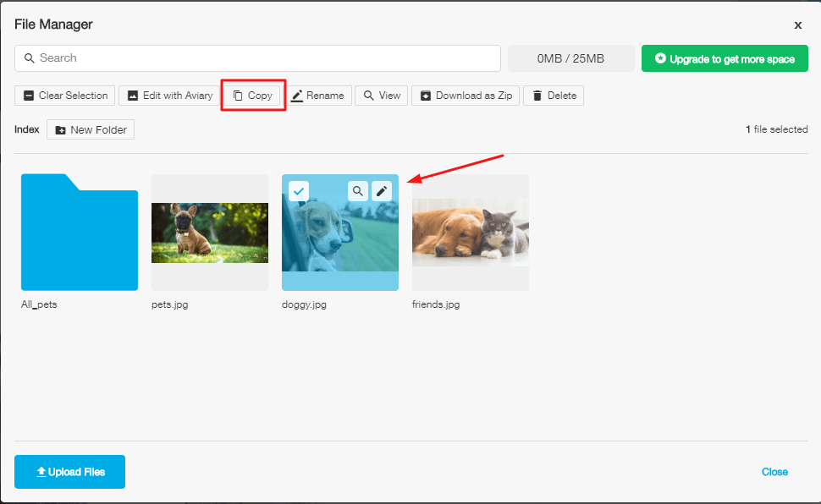Click the Clear Selection button

(65, 96)
